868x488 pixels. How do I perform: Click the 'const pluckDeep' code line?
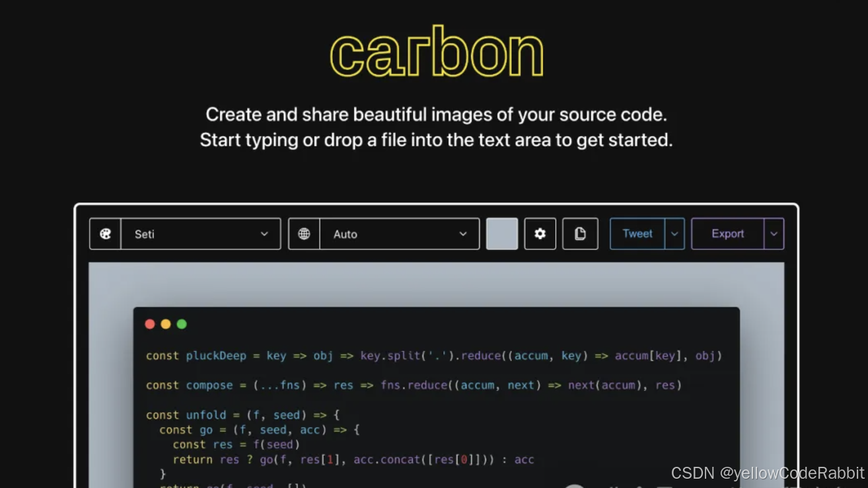coord(434,356)
